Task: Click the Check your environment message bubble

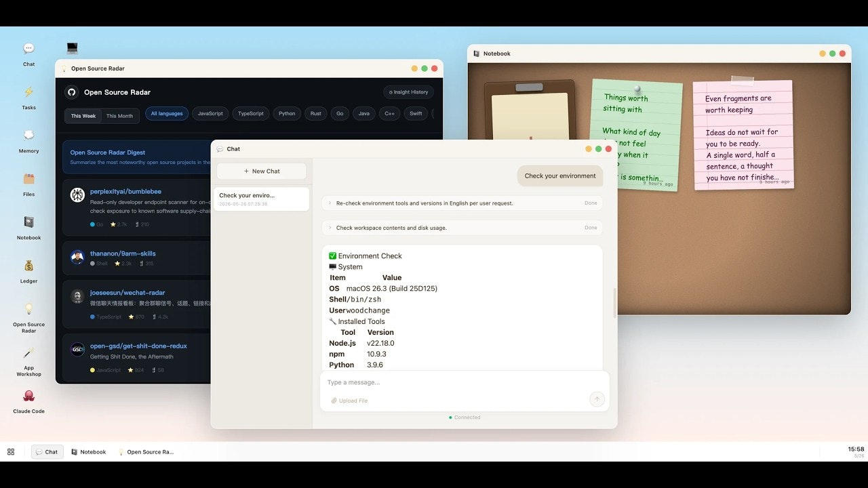Action: coord(560,176)
